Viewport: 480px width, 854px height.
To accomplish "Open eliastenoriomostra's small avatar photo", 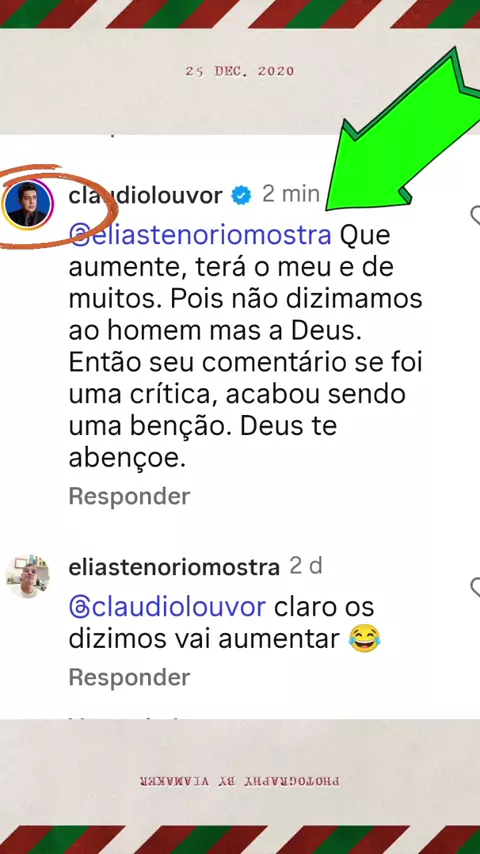I will [27, 577].
